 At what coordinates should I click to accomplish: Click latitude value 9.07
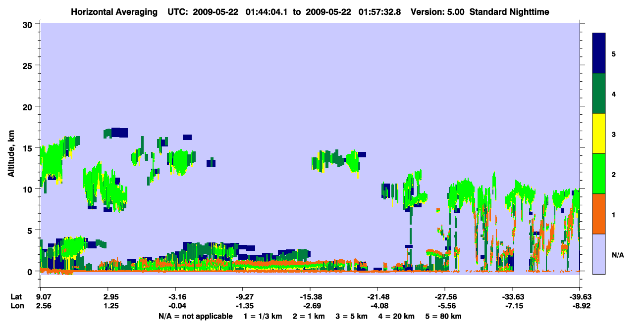point(43,297)
